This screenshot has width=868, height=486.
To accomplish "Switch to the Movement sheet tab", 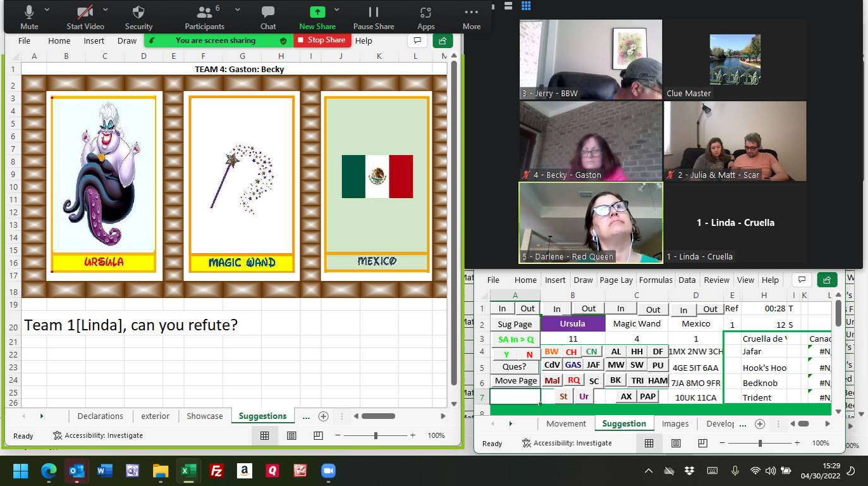I will (566, 424).
